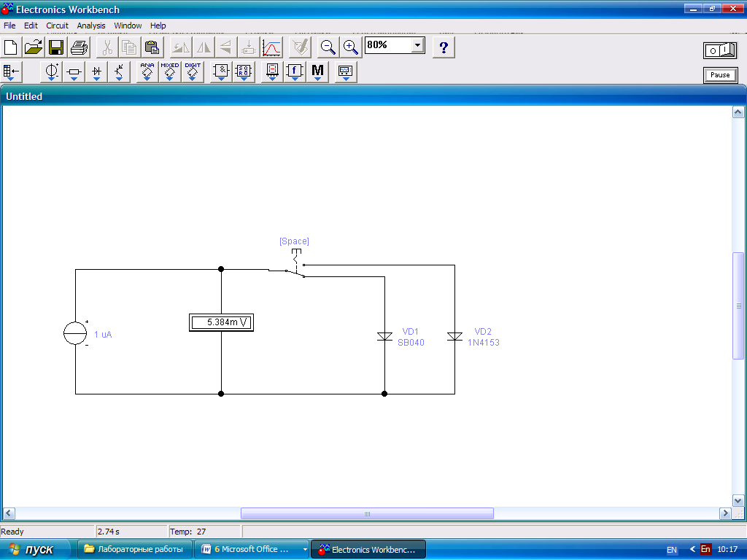Open component properties icon
The image size is (747, 560).
[x=301, y=47]
